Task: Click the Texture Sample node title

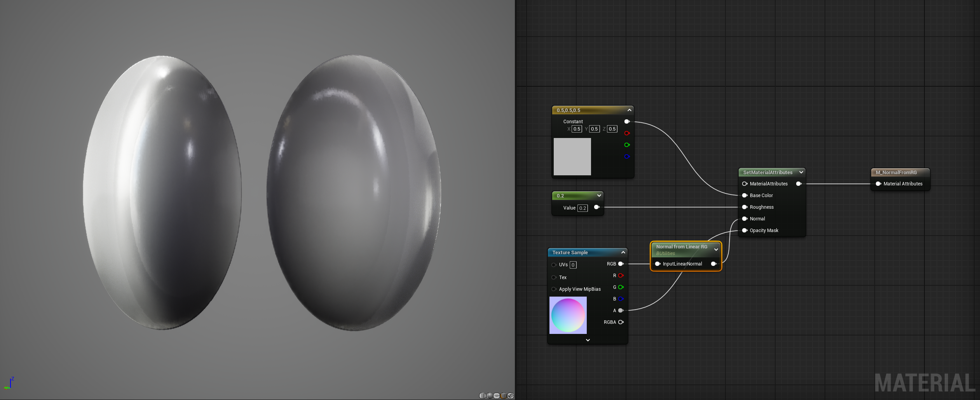Action: 570,253
